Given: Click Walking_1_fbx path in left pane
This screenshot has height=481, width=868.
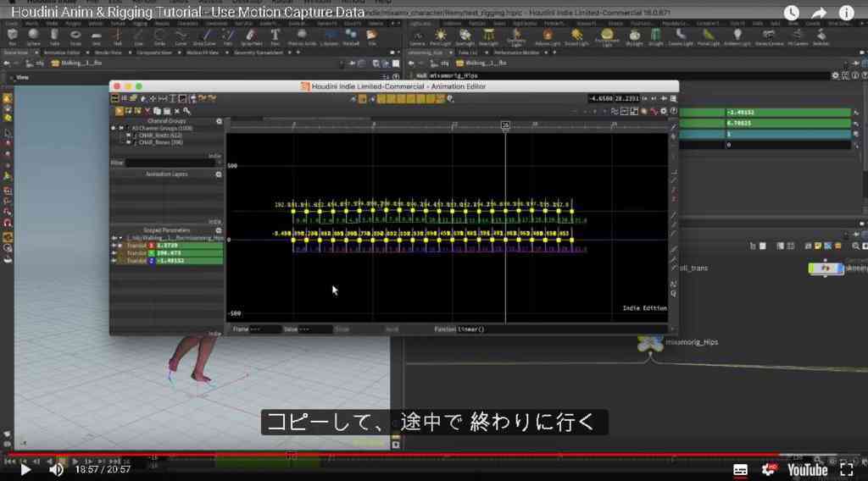Looking at the screenshot, I should (77, 64).
